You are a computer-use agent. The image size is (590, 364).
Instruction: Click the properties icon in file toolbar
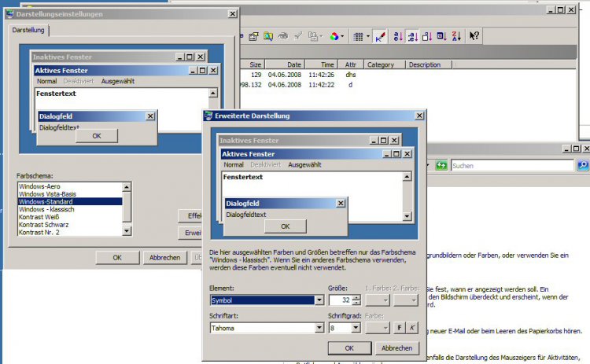click(253, 36)
